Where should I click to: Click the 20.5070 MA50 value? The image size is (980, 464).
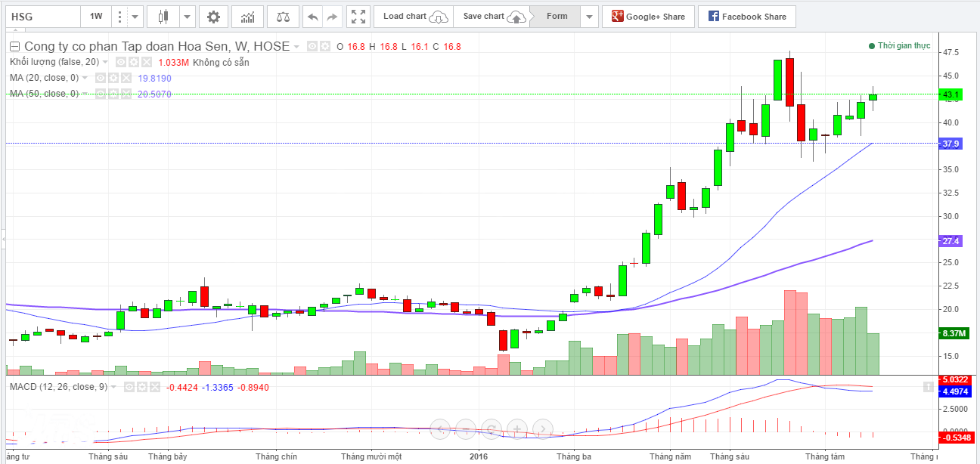click(x=154, y=94)
